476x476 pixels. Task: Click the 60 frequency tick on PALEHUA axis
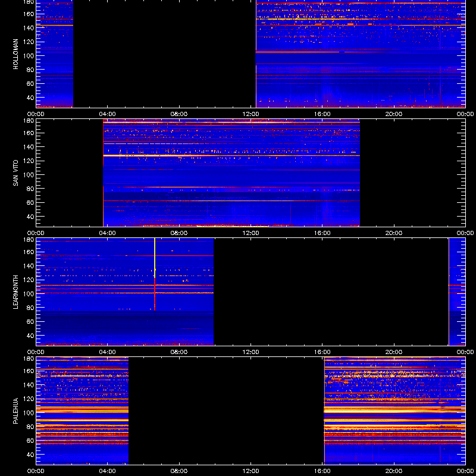(x=32, y=440)
